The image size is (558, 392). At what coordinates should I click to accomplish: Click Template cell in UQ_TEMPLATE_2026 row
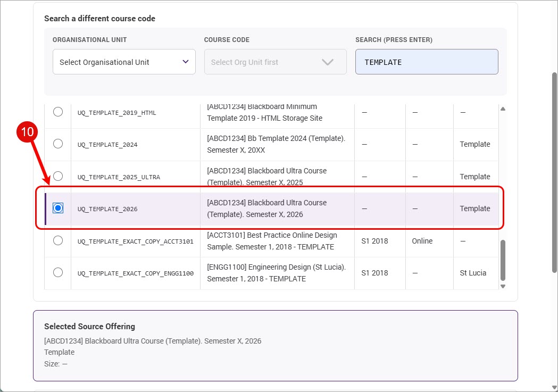[474, 208]
